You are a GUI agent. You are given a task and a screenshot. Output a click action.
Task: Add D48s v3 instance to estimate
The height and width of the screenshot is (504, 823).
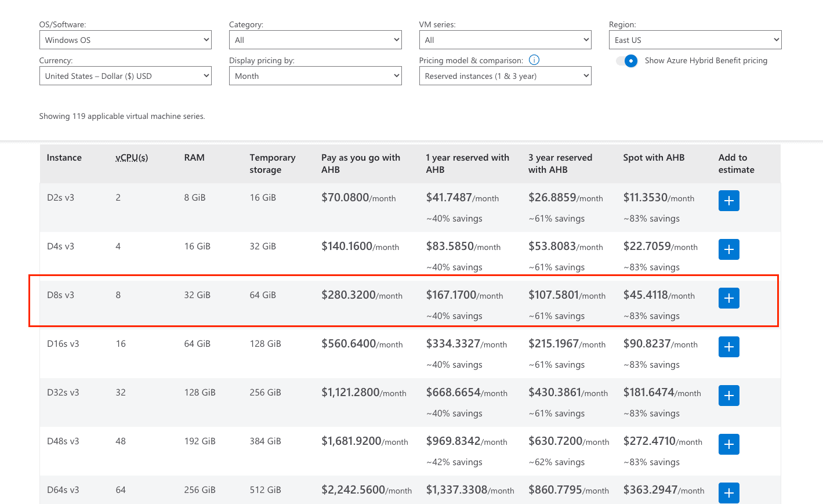click(x=728, y=444)
